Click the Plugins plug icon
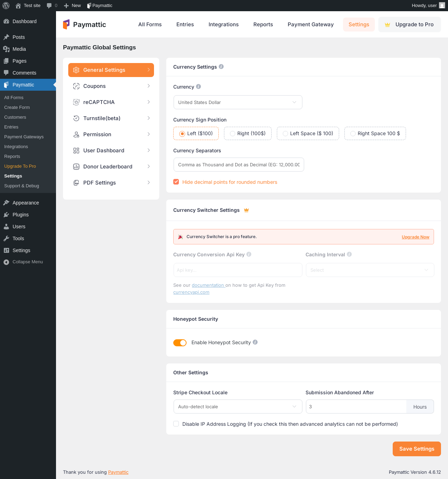Screen dimensions: 448x479 pos(6,215)
